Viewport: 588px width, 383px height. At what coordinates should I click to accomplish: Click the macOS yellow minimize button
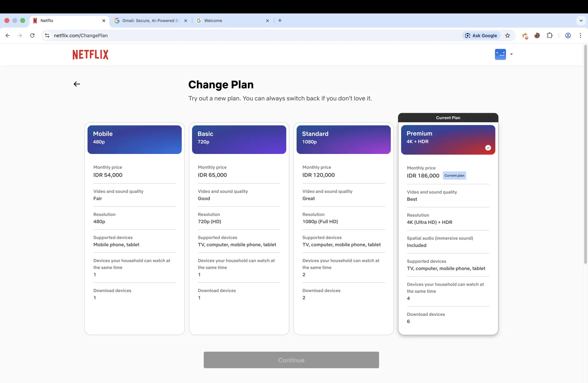point(15,21)
